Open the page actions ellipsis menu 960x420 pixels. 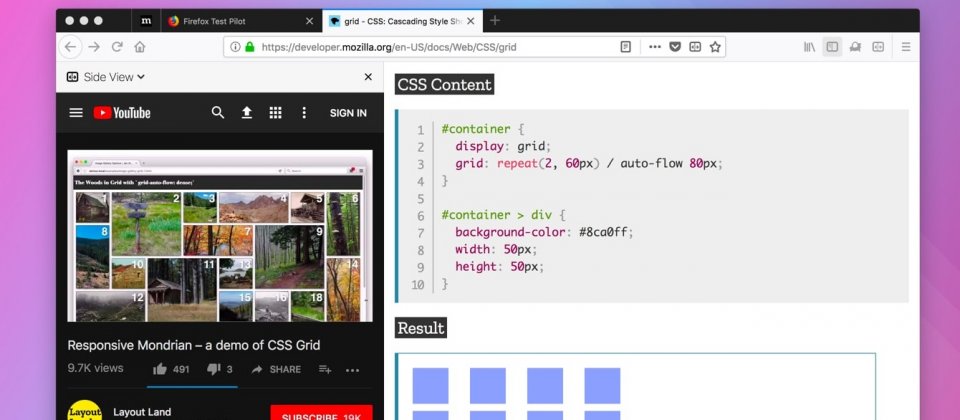(654, 47)
